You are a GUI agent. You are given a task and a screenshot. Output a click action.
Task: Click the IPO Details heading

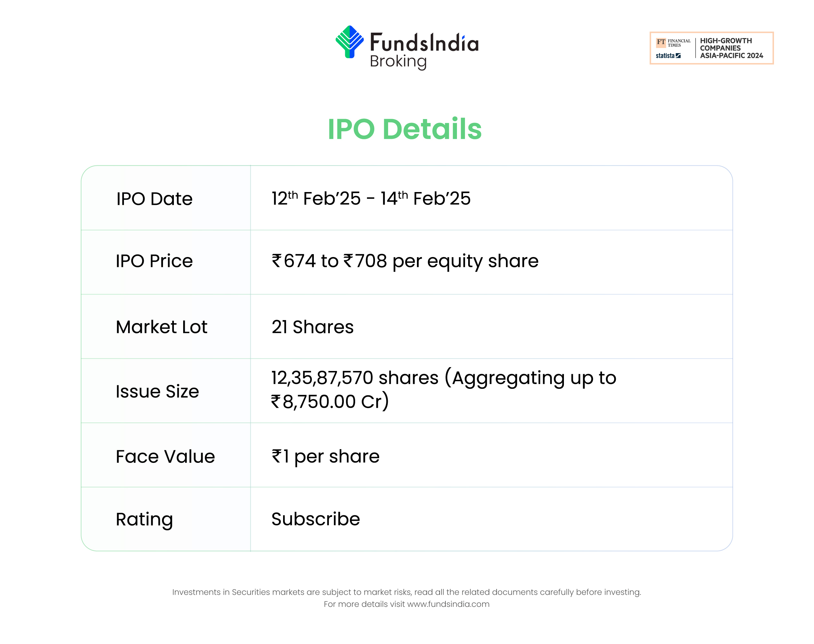point(404,129)
